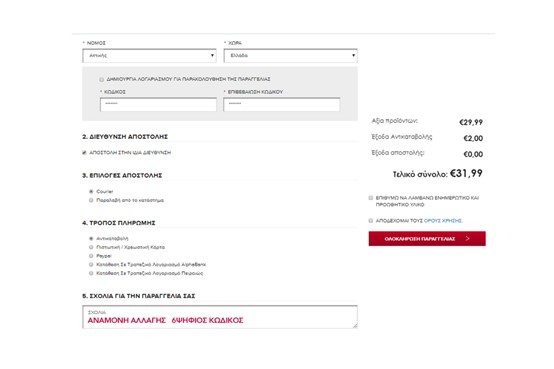The height and width of the screenshot is (369, 554).
Task: Select the Courier shipping option
Action: pyautogui.click(x=91, y=192)
